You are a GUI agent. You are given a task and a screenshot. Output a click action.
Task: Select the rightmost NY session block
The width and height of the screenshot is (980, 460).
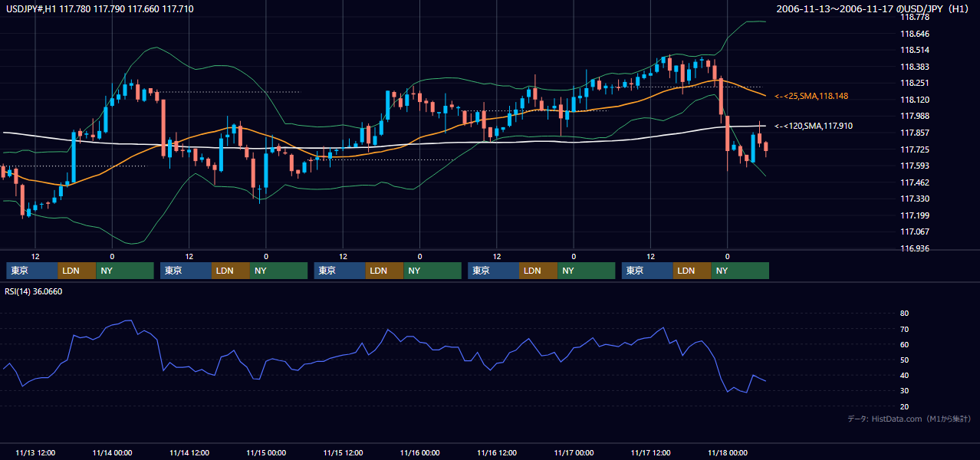tap(740, 271)
